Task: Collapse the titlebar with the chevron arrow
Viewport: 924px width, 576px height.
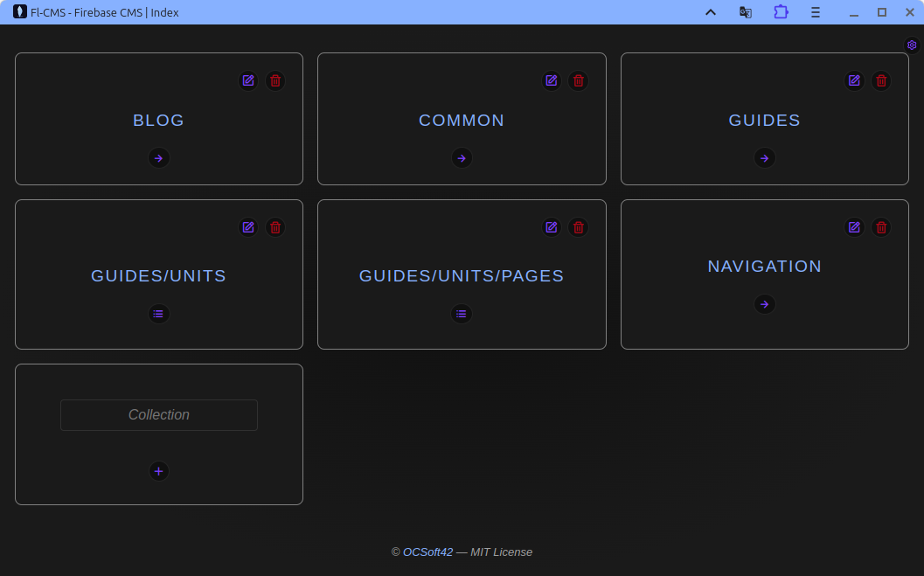Action: click(711, 12)
